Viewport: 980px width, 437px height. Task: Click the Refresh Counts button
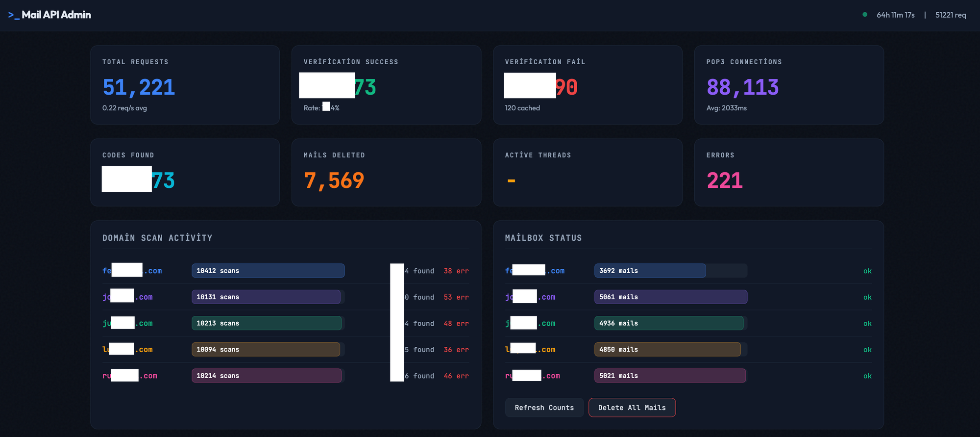click(x=544, y=408)
